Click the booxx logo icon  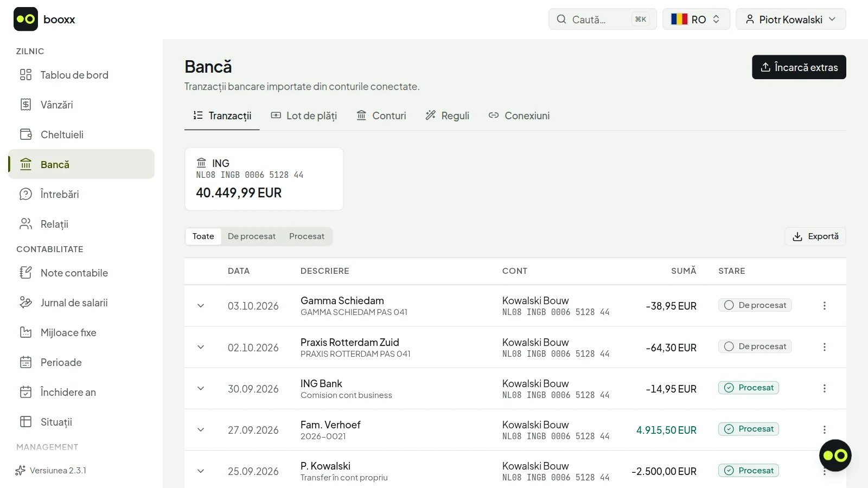click(25, 19)
